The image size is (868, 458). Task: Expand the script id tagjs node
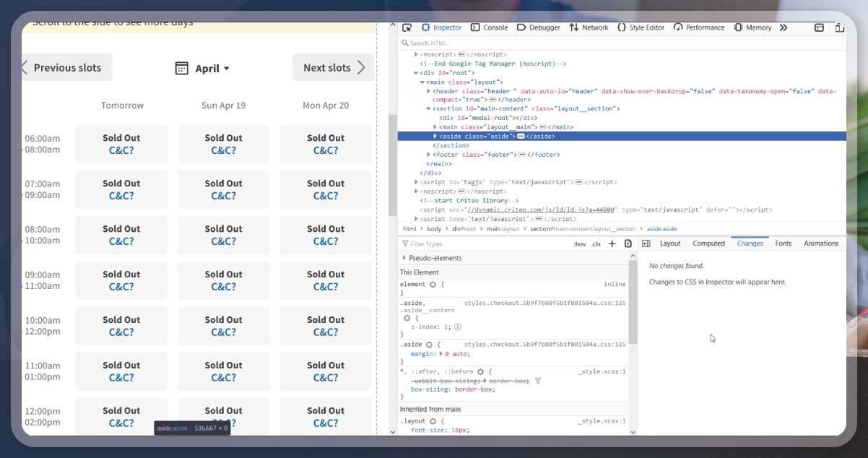click(416, 182)
